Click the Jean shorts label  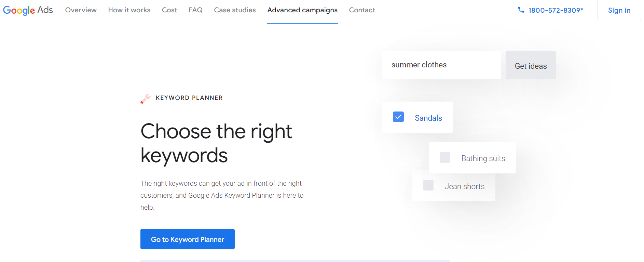(x=465, y=186)
